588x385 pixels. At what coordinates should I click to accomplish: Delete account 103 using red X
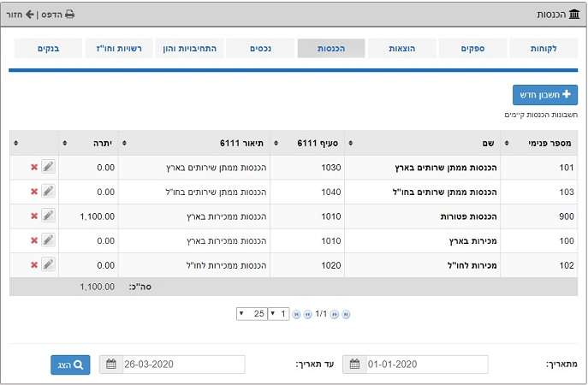(x=34, y=191)
